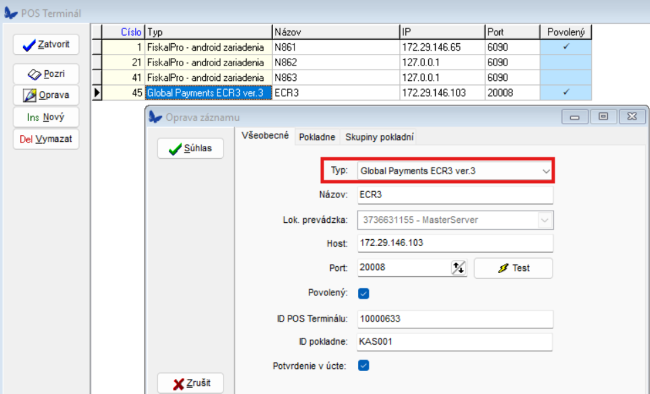Screen dimensions: 650x394
Task: Open the Skupiny pokladní tab
Action: pos(379,137)
